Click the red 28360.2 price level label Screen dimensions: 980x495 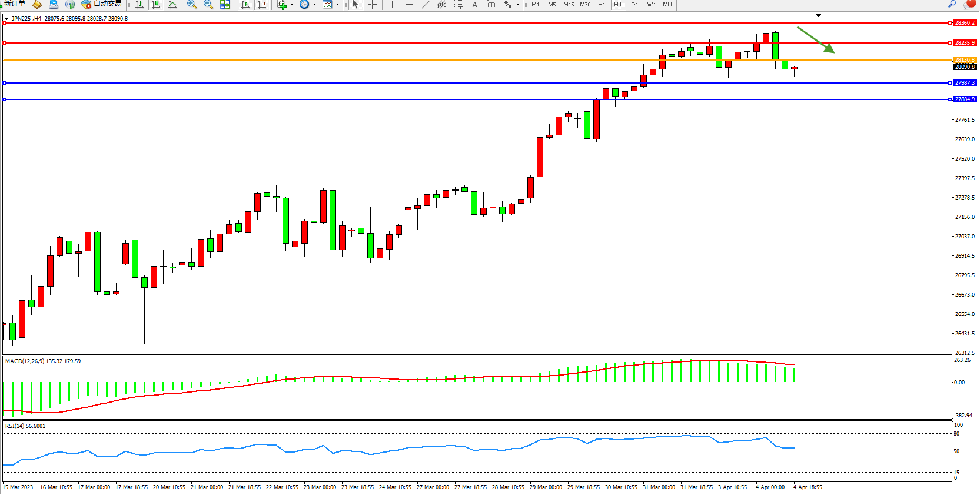(965, 23)
